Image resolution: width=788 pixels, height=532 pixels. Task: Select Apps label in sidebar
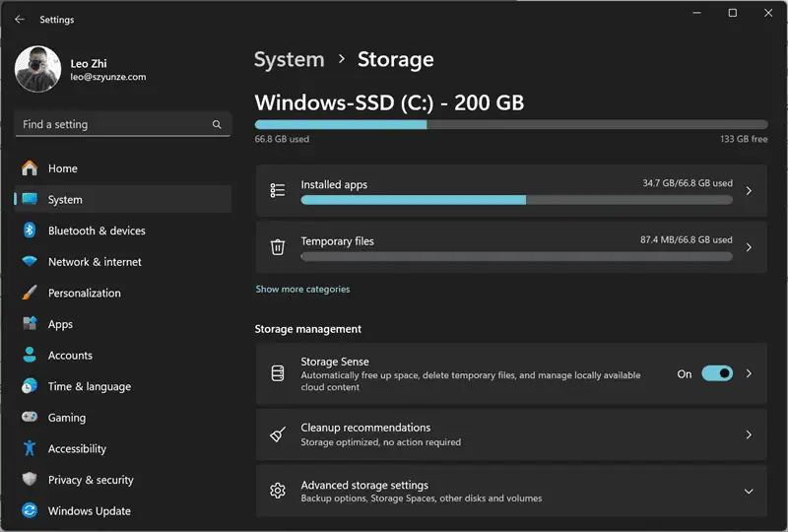tap(60, 324)
